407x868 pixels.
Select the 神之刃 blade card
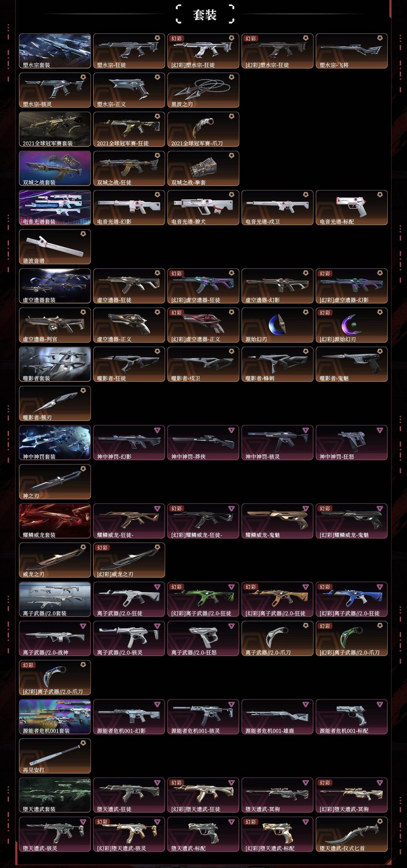(55, 481)
